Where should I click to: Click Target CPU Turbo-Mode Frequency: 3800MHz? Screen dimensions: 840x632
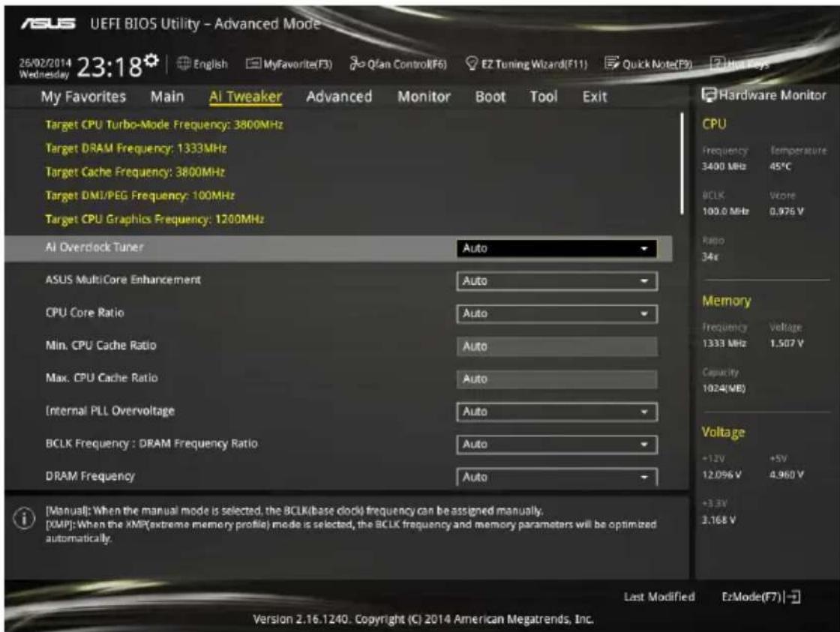[164, 124]
